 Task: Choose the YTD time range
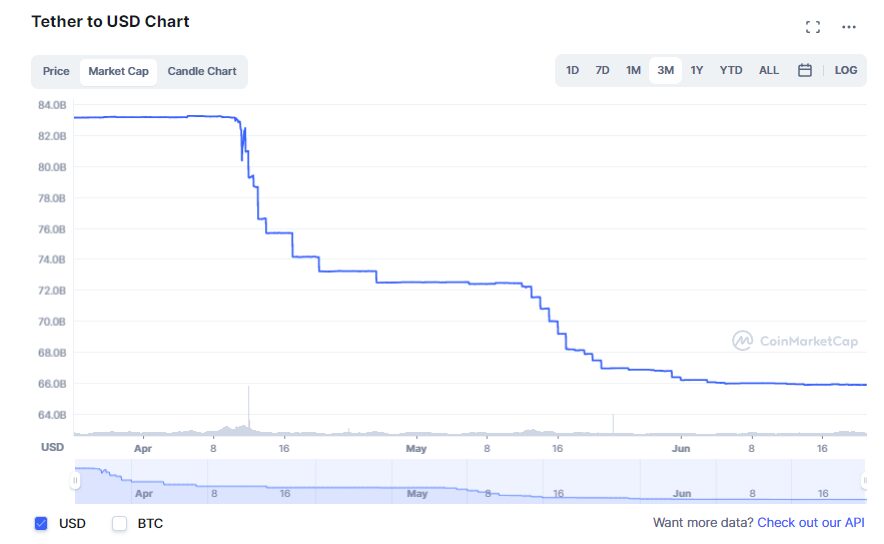(731, 70)
